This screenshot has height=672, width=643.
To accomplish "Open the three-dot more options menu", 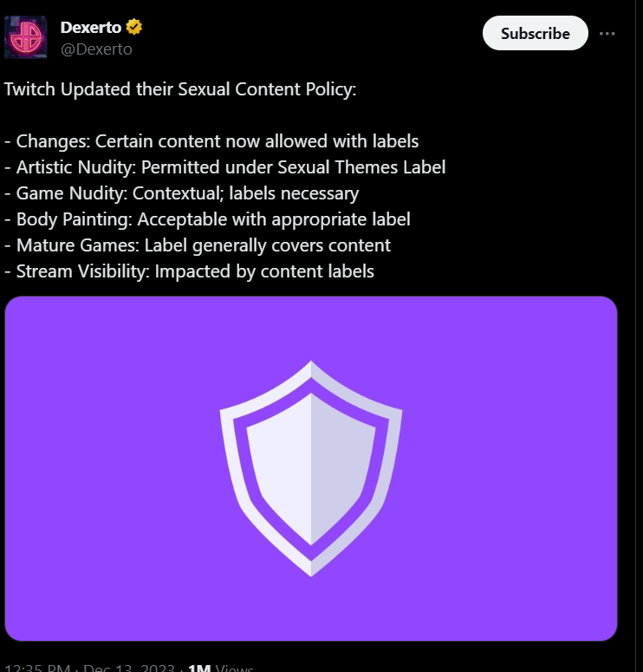I will tap(607, 34).
